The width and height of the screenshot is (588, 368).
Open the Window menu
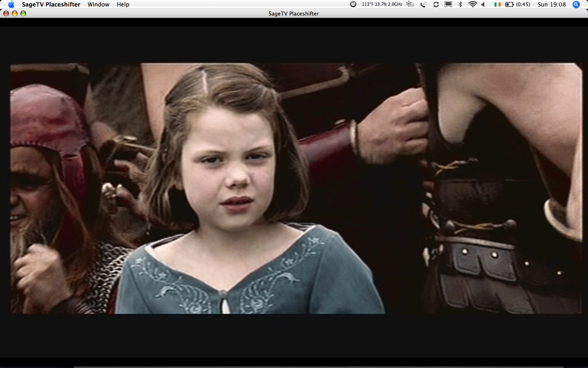(98, 4)
